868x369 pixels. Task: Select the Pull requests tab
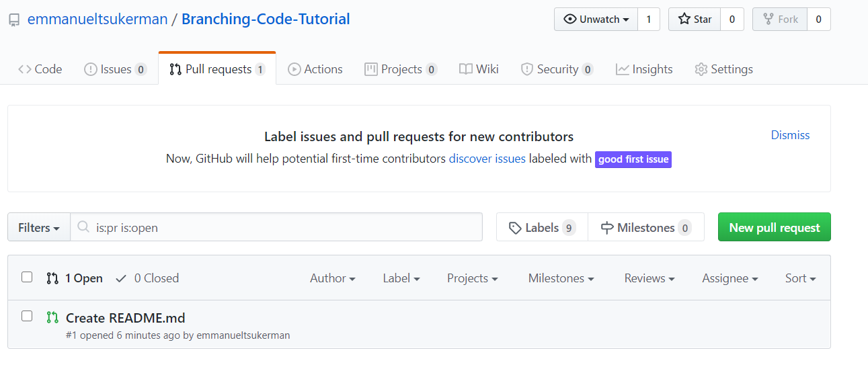(217, 69)
